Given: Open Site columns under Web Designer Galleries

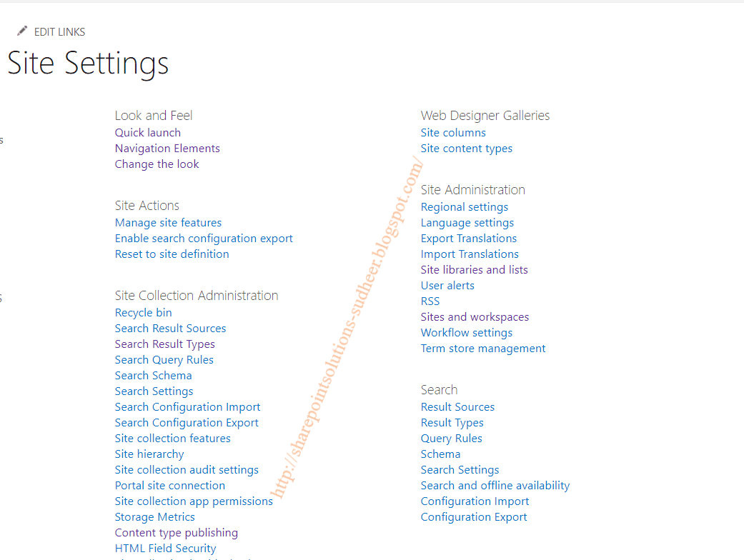Looking at the screenshot, I should [452, 132].
